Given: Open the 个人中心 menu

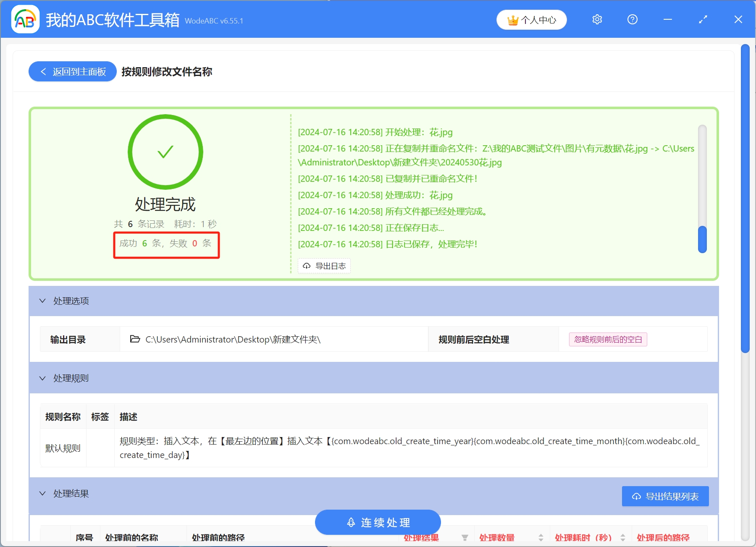Looking at the screenshot, I should [531, 19].
